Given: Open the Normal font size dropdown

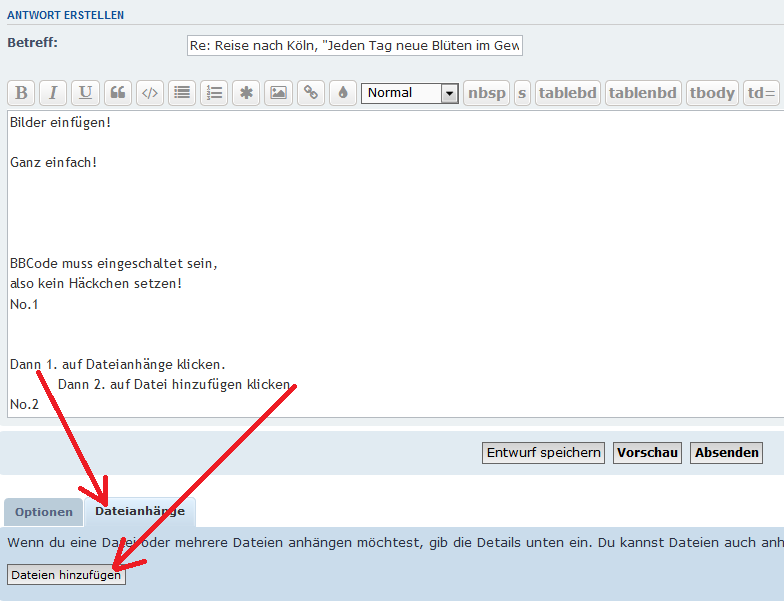Looking at the screenshot, I should coord(409,93).
